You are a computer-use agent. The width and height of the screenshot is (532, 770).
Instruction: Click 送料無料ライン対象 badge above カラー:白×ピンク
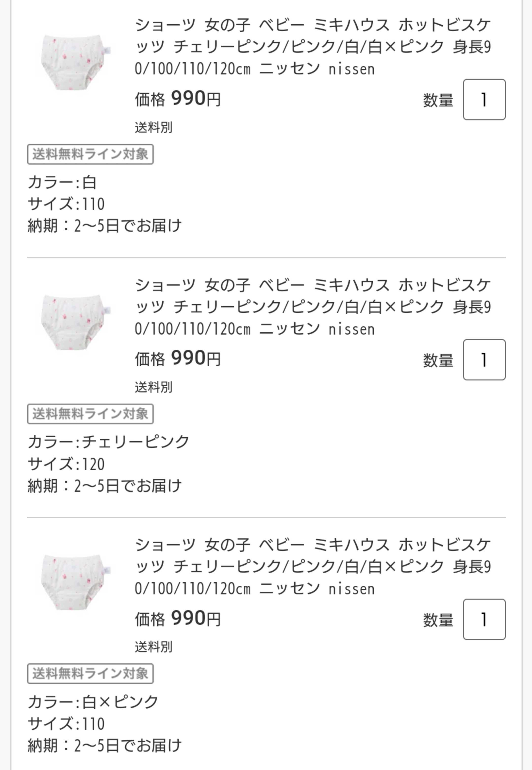90,674
